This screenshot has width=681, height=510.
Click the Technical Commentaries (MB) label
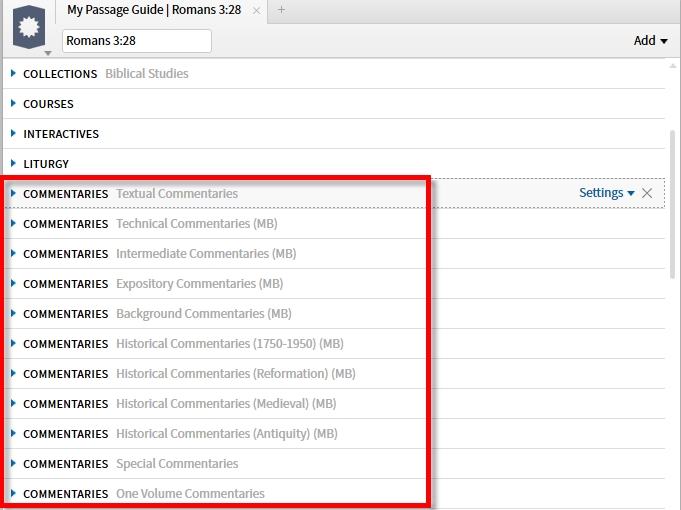tap(197, 223)
